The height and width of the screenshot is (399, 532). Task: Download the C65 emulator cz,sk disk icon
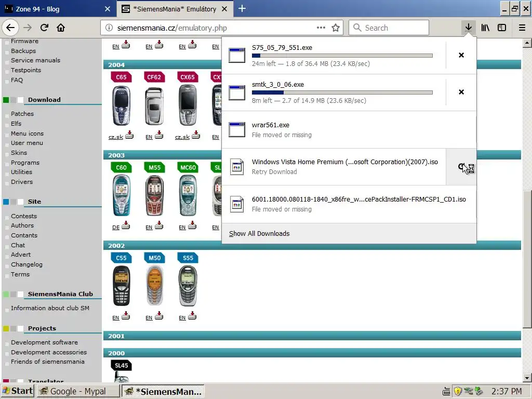point(129,136)
